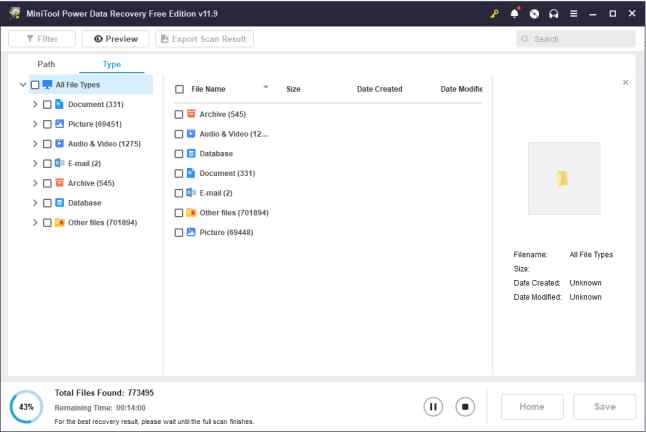Click Total Files Found: 773495 text
The width and height of the screenshot is (646, 432).
[104, 392]
